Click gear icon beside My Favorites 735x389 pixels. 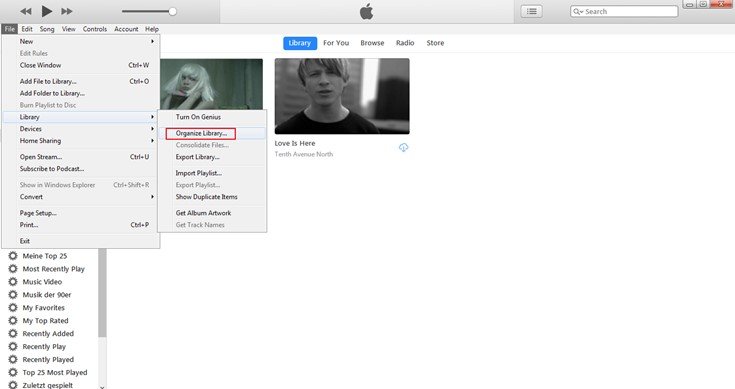point(13,308)
